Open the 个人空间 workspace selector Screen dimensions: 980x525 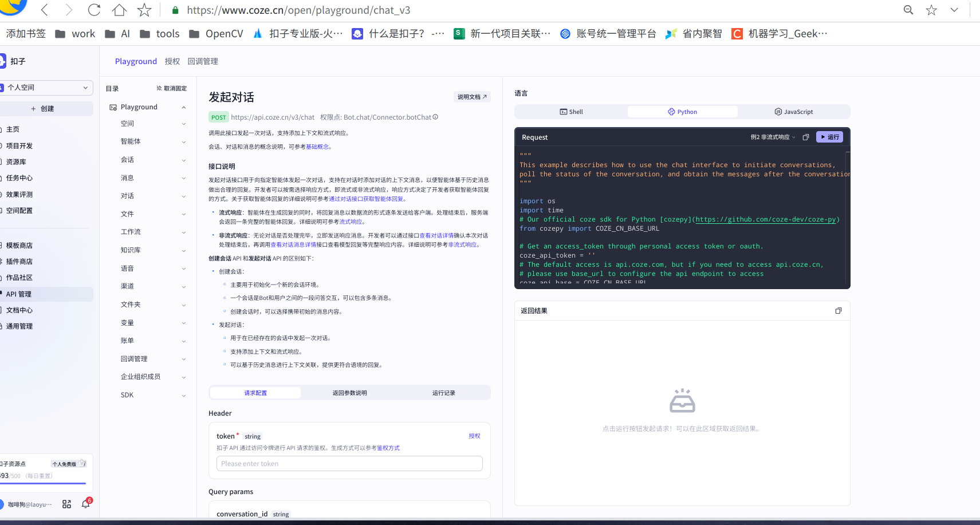coord(47,88)
